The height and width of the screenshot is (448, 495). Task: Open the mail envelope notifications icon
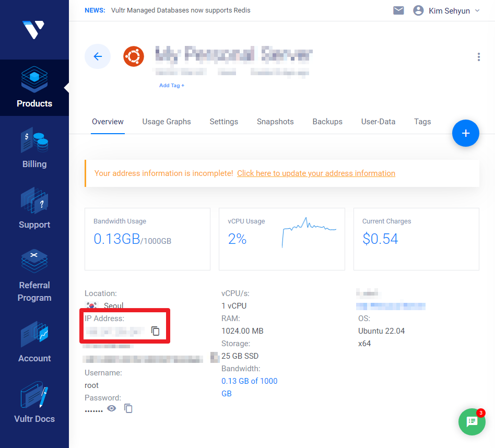pyautogui.click(x=398, y=10)
